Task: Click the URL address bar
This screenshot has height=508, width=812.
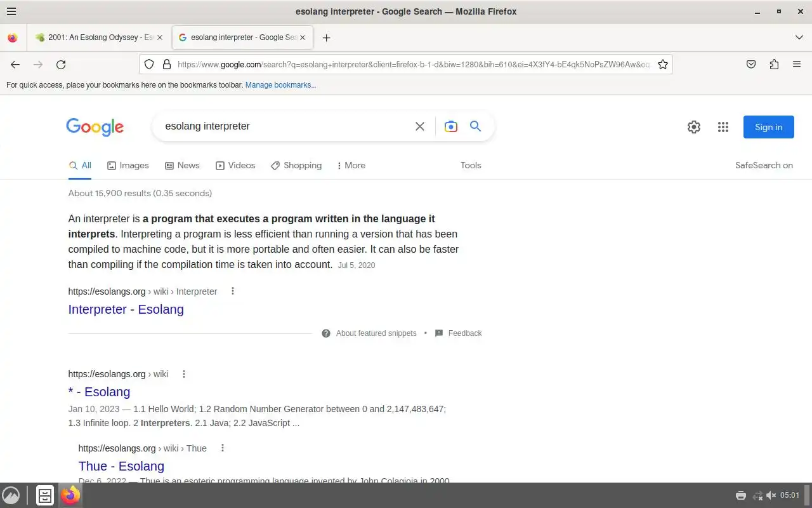Action: coord(414,64)
